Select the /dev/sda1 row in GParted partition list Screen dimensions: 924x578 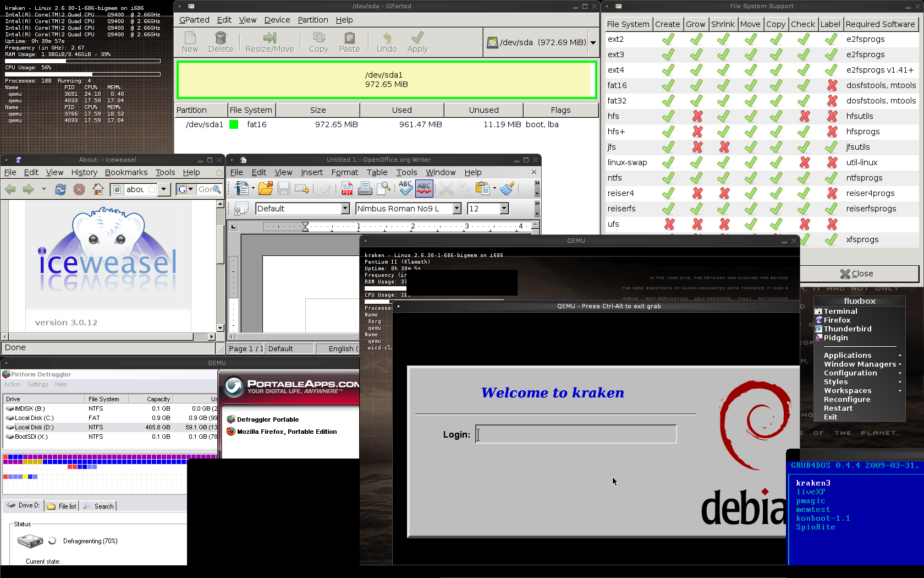tap(387, 124)
